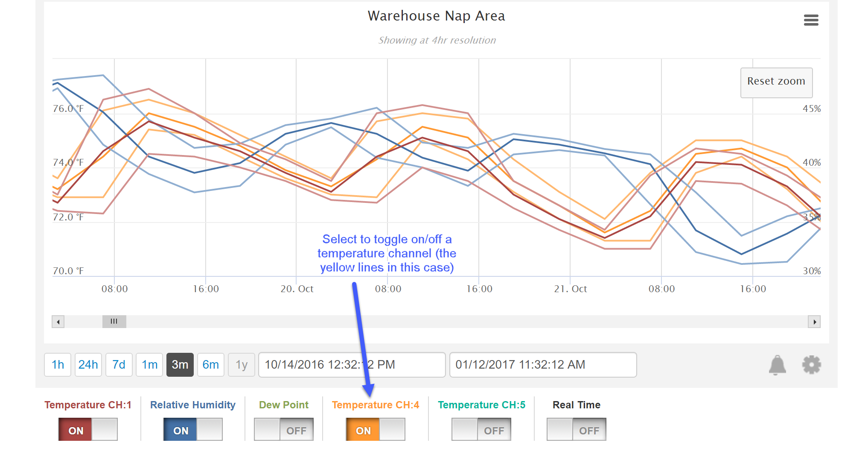Turn on the Dew Point switch
The height and width of the screenshot is (469, 868).
click(x=284, y=429)
